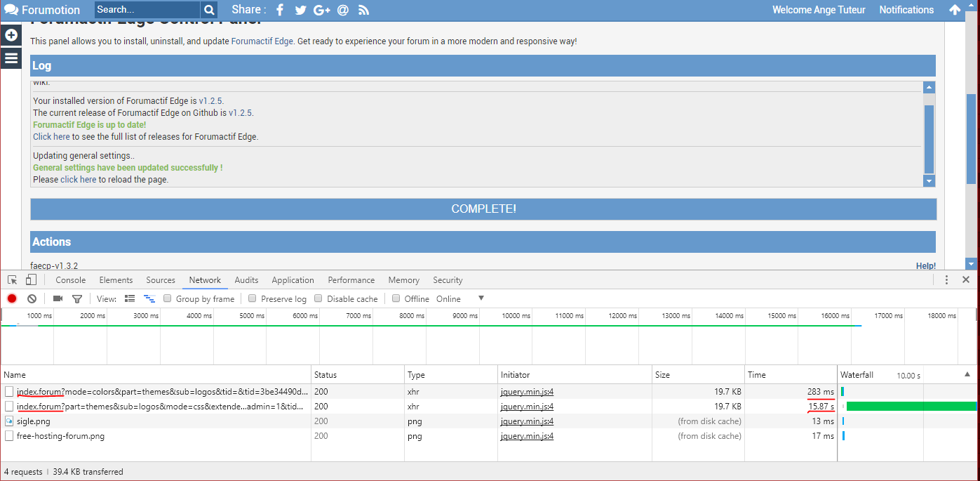980x481 pixels.
Task: Open the RSS feed icon
Action: click(363, 10)
